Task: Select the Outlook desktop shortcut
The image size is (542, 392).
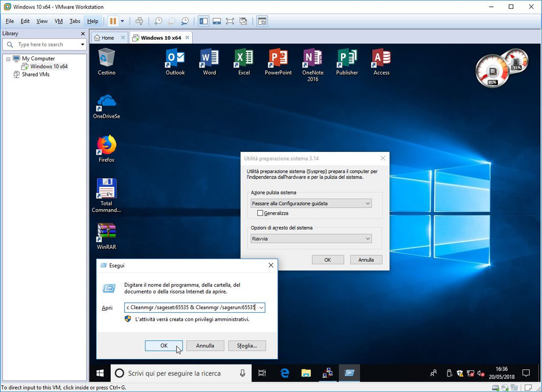Action: point(175,62)
